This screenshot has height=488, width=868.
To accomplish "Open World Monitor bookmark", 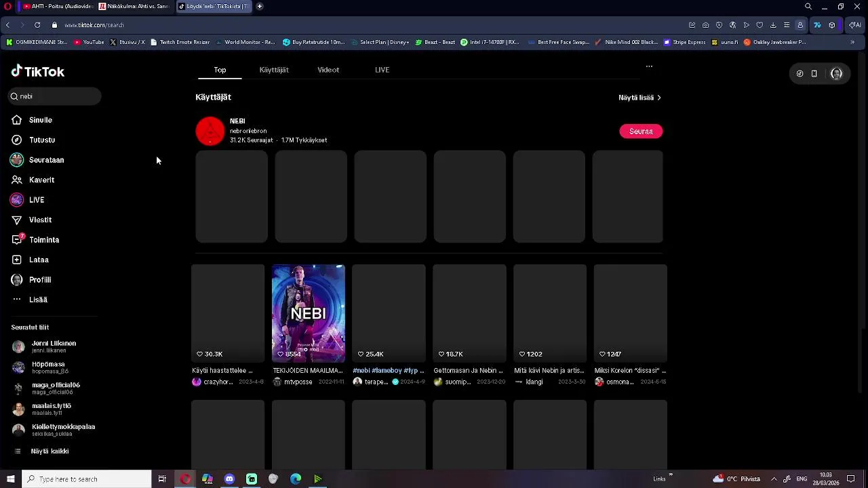I will (x=245, y=42).
